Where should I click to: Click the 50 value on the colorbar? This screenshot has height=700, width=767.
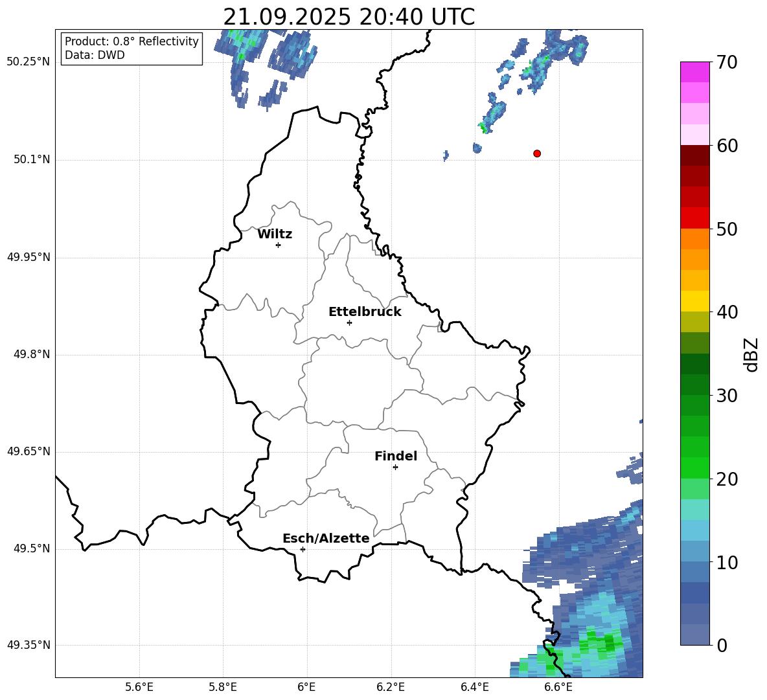click(727, 229)
